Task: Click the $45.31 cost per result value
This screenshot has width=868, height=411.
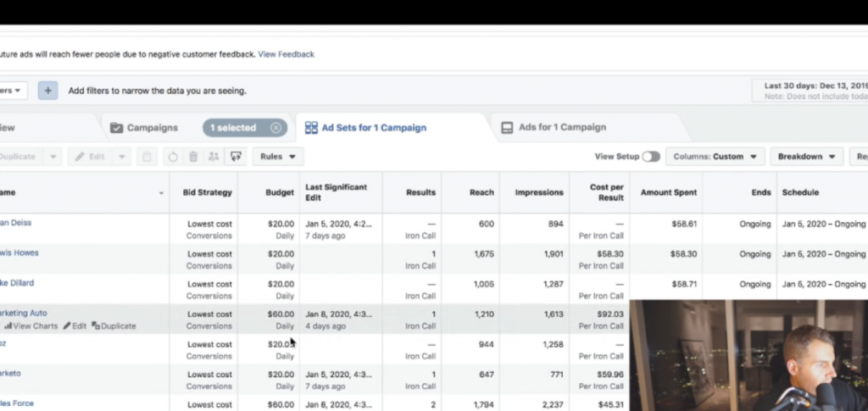Action: click(610, 404)
